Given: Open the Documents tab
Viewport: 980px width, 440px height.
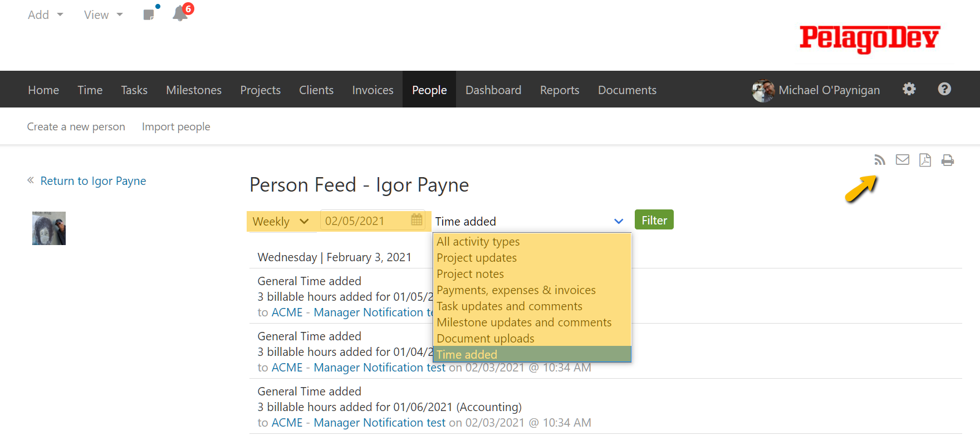Looking at the screenshot, I should (x=627, y=90).
